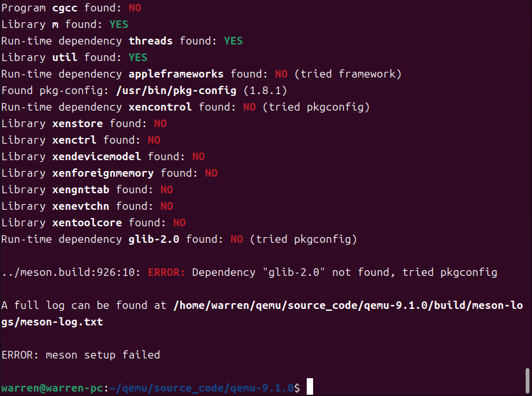This screenshot has width=532, height=396.
Task: Click the /usr/bin/pkg-config path text
Action: point(176,90)
